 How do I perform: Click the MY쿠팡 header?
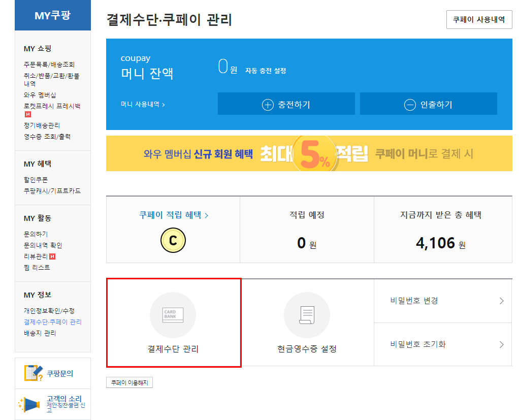[53, 15]
